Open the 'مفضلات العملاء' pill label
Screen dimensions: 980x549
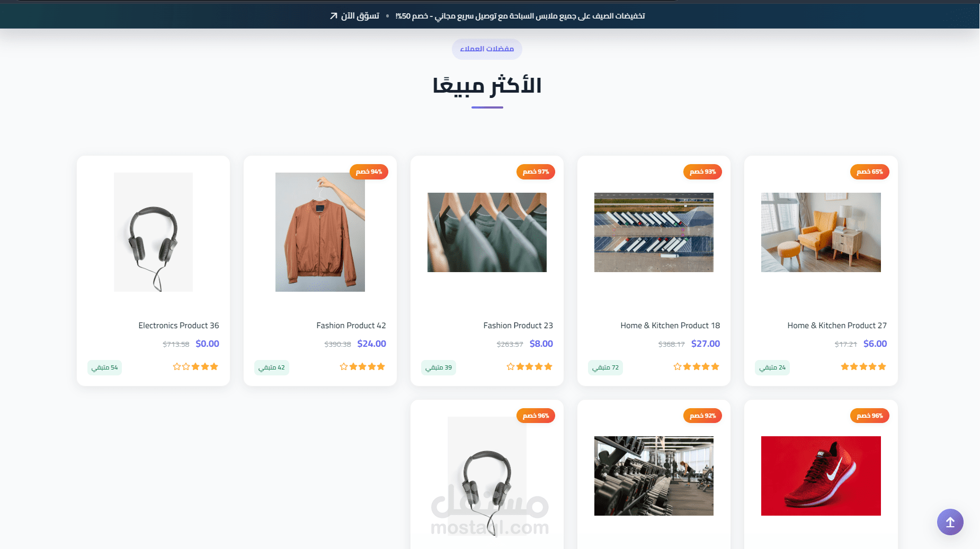coord(487,49)
